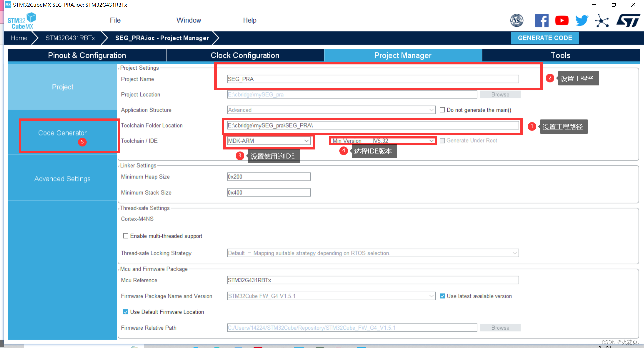The image size is (644, 348).
Task: Open the Twitter bird icon link
Action: [582, 20]
